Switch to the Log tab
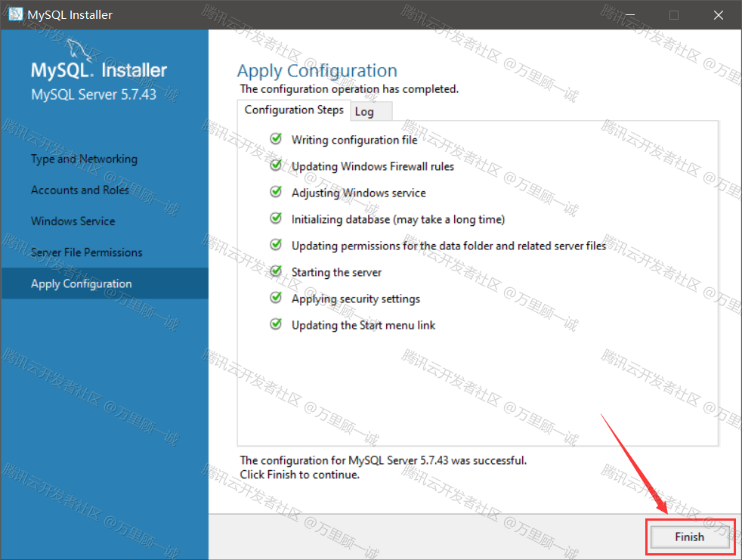 tap(370, 112)
